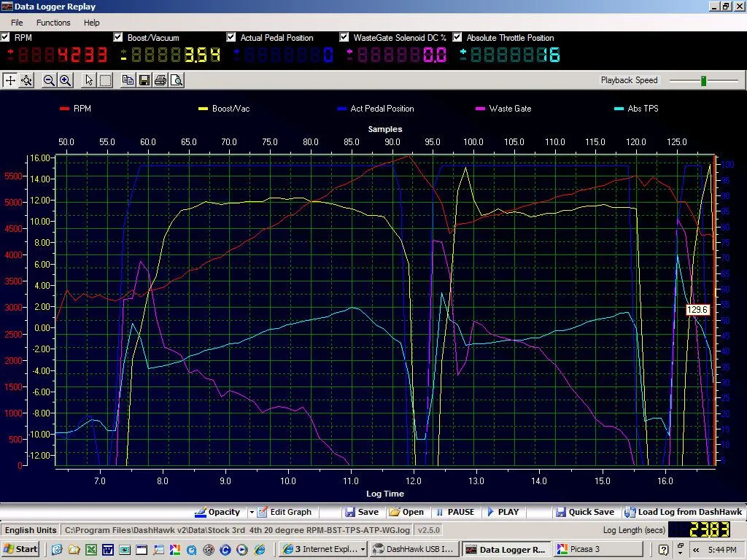
Task: Click the zoom out magnifier icon
Action: [x=49, y=80]
